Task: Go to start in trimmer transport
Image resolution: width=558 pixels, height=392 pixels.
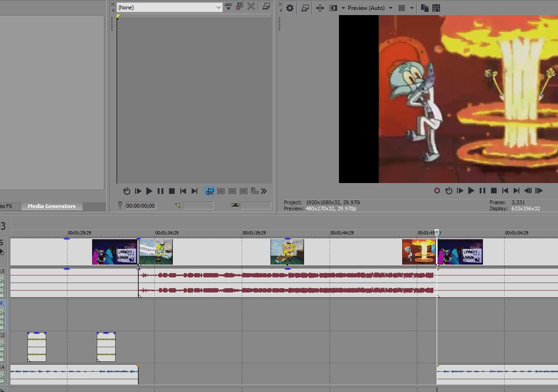Action: [x=183, y=191]
